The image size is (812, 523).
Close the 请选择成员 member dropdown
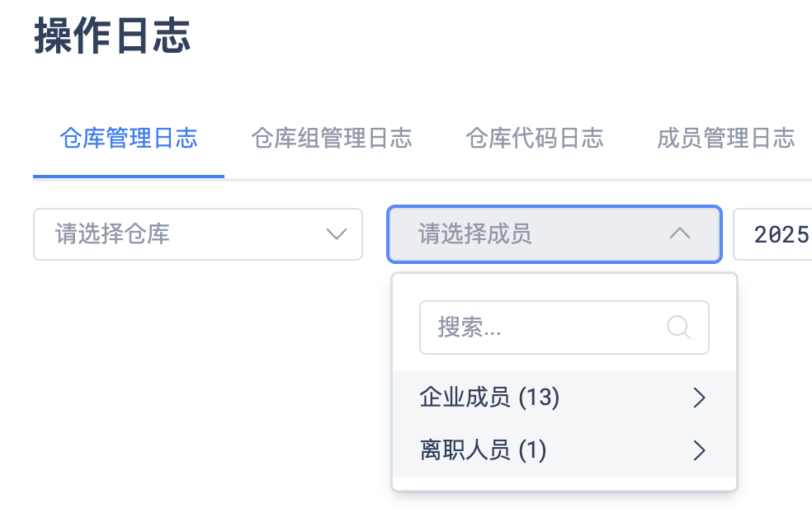(553, 234)
